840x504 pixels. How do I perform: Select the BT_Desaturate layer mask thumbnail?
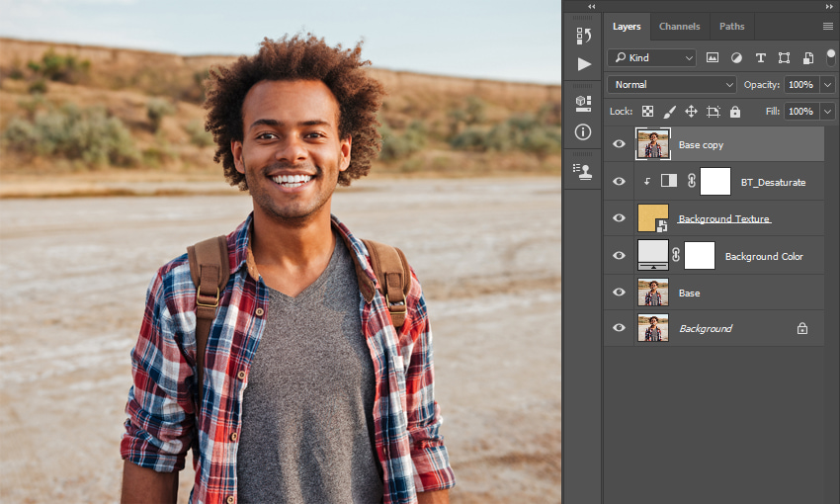[x=715, y=182]
